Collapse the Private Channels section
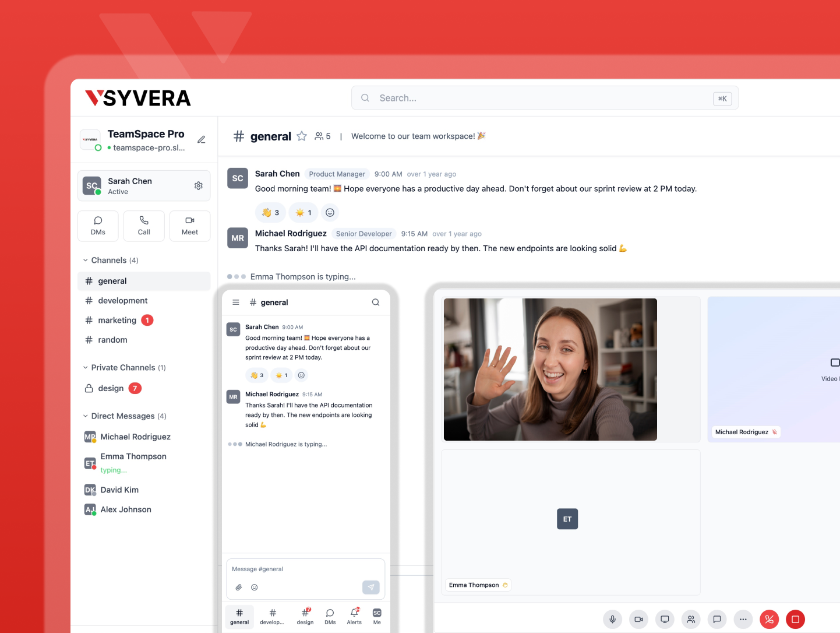This screenshot has width=840, height=633. [x=86, y=368]
